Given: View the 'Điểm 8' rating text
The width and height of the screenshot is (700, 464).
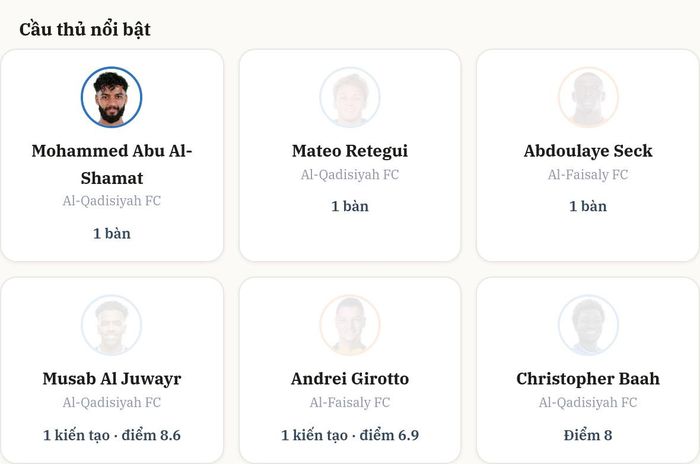Looking at the screenshot, I should (x=588, y=435).
